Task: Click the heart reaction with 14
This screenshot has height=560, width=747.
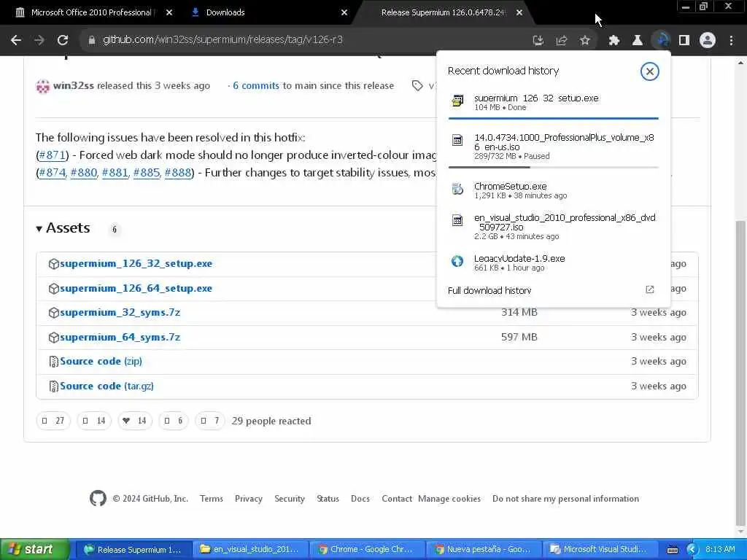Action: 135,421
